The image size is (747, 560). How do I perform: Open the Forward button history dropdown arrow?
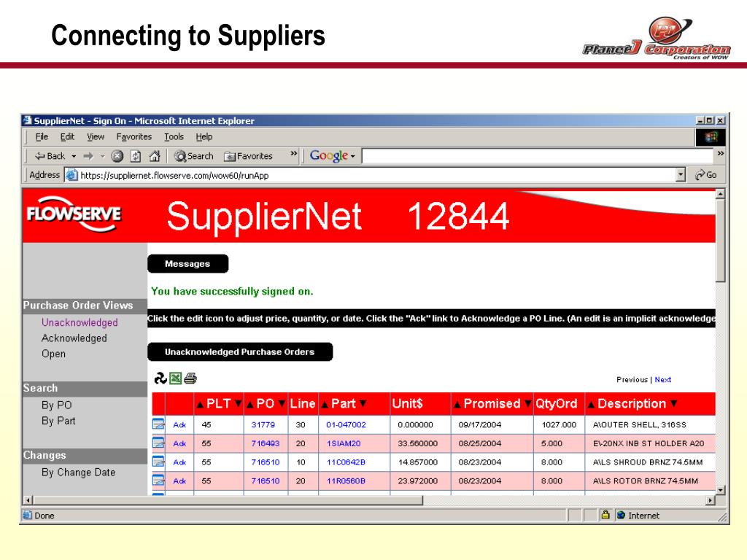(102, 156)
